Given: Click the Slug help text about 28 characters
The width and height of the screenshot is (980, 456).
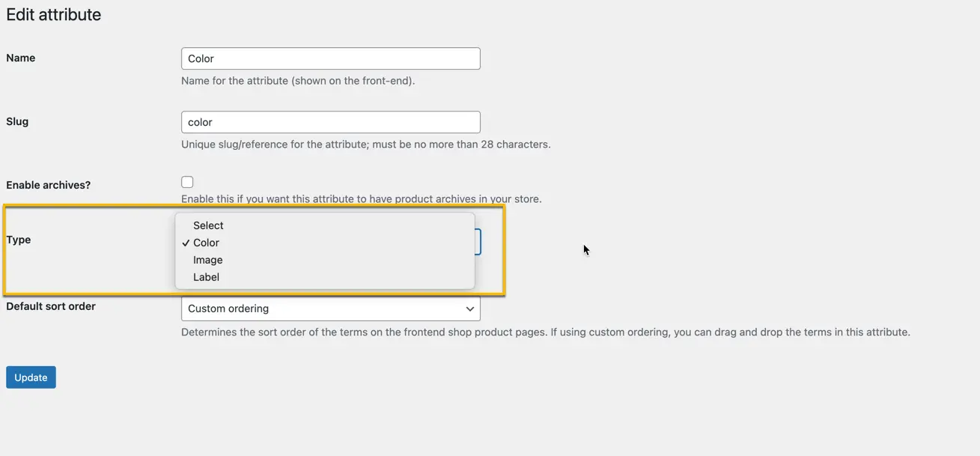Looking at the screenshot, I should point(365,145).
